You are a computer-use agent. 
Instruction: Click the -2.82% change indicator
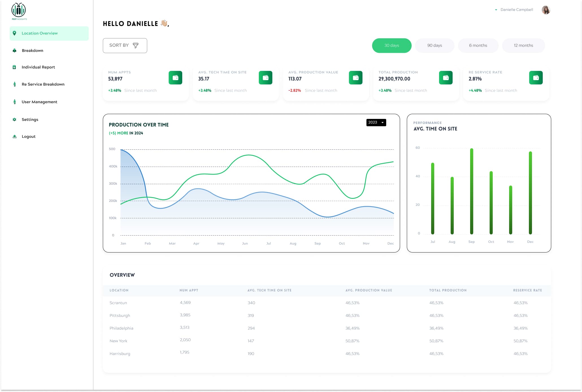pos(294,90)
